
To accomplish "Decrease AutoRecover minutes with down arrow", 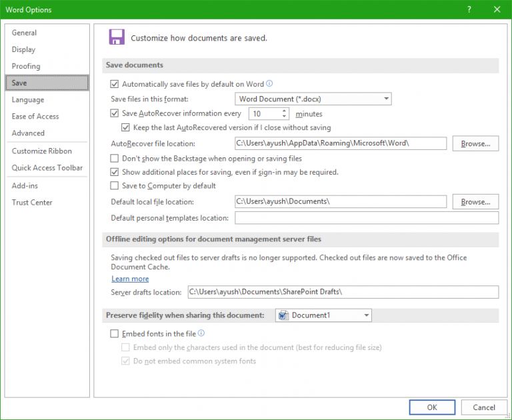I will (285, 117).
